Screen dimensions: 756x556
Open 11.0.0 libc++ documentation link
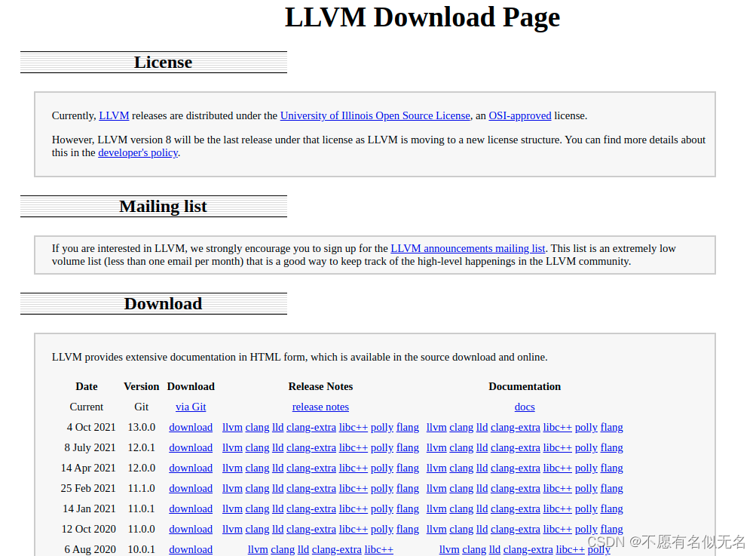pyautogui.click(x=557, y=529)
